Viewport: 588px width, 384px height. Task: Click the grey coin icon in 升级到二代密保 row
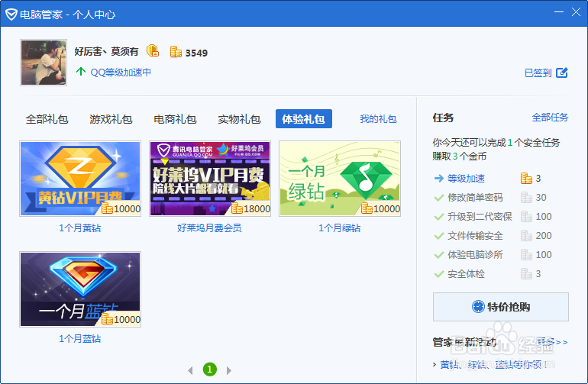pyautogui.click(x=526, y=216)
